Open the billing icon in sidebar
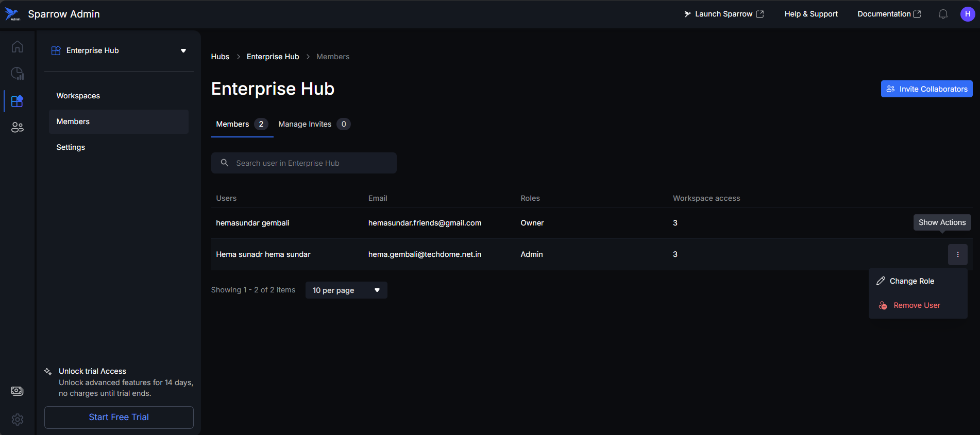The height and width of the screenshot is (435, 980). coord(17,391)
